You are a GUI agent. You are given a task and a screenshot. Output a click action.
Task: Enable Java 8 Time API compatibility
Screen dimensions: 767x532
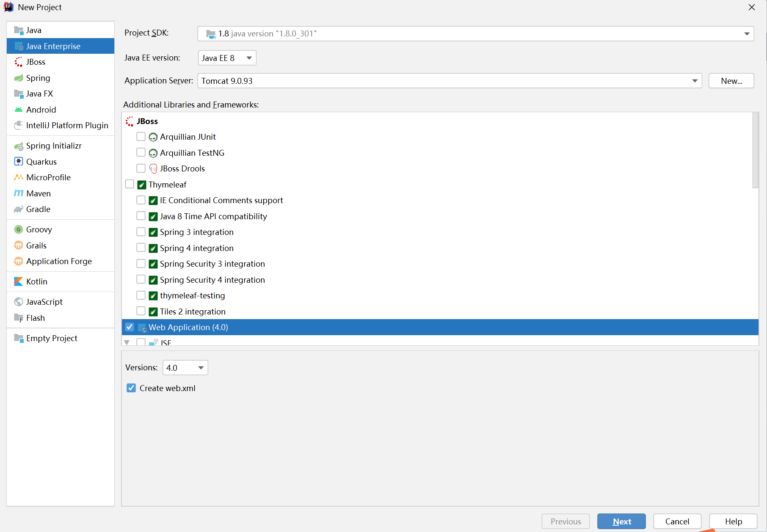[141, 216]
